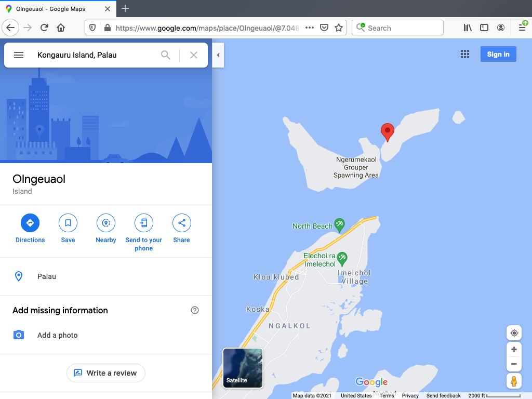Select the Olngeuaol Google Maps tab
Image resolution: width=532 pixels, height=399 pixels.
tap(57, 9)
